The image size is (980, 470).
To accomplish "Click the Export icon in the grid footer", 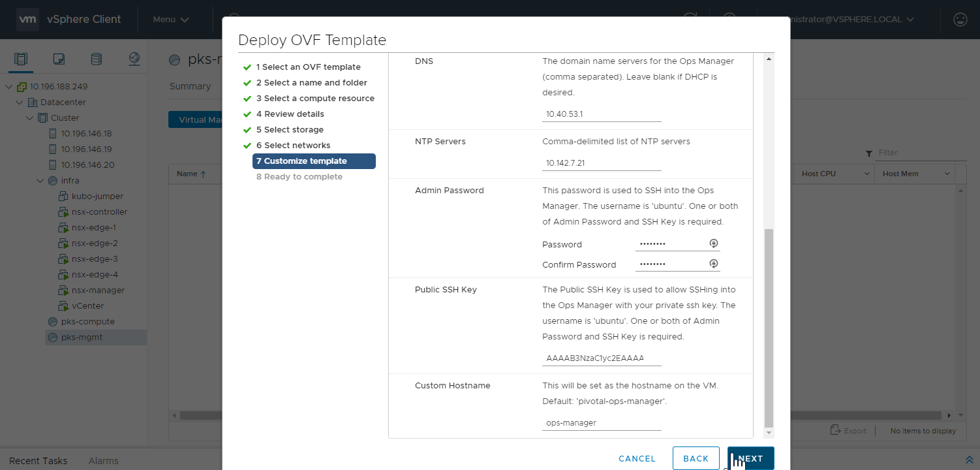I will point(835,430).
